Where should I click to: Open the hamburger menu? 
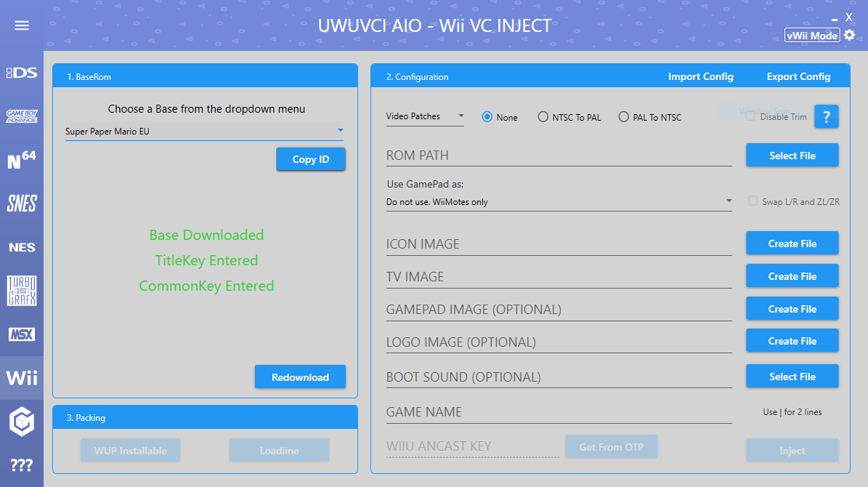[22, 25]
